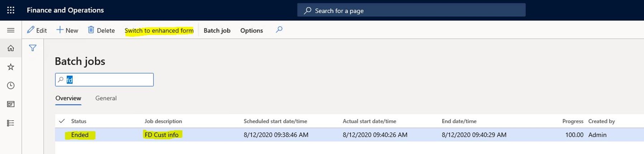Switch to the General tab
The width and height of the screenshot is (644, 154).
106,98
